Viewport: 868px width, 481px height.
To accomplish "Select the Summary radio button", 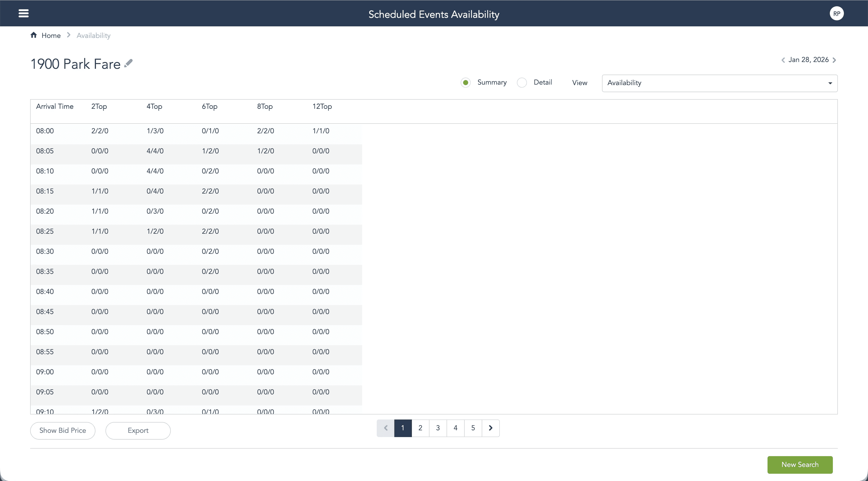I will (x=465, y=82).
